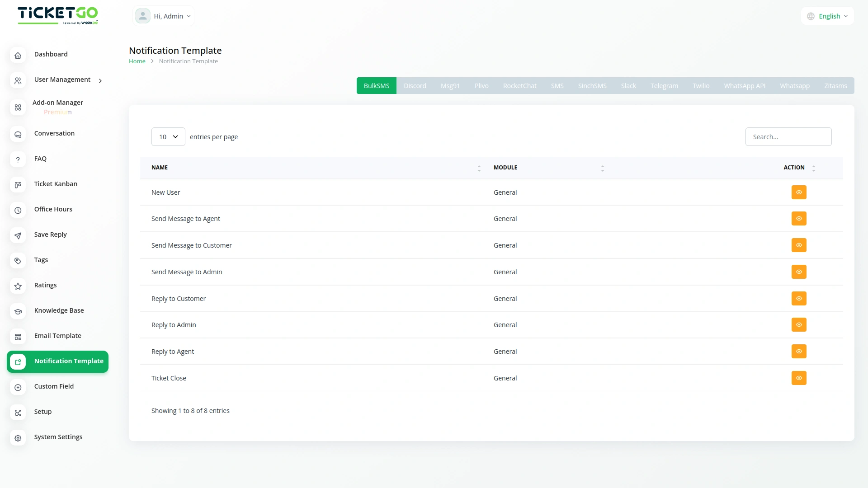Click the Knowledge Base graduation-cap icon
Viewport: 868px width, 488px height.
(x=18, y=311)
